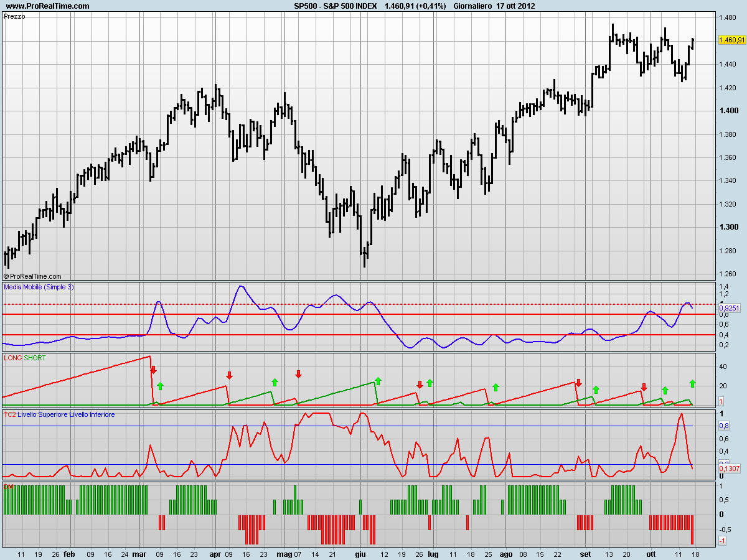This screenshot has width=747, height=560.
Task: Click the ott month marker on date axis
Action: 651,553
